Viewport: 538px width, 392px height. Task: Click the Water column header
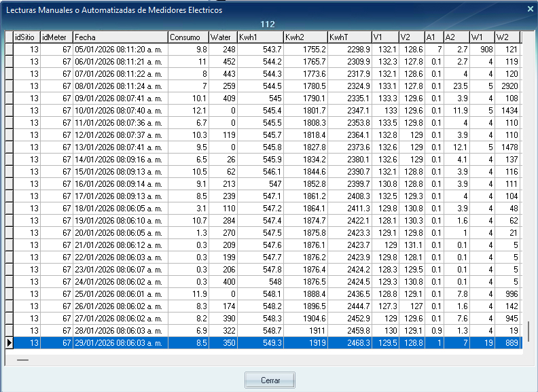223,37
